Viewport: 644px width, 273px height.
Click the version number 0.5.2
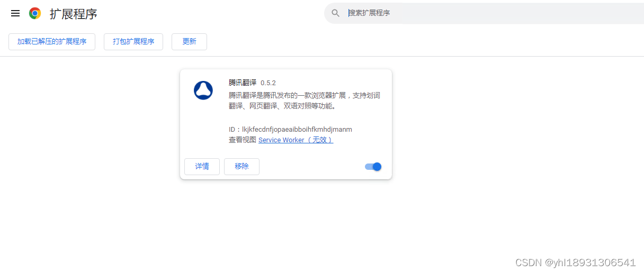coord(268,83)
